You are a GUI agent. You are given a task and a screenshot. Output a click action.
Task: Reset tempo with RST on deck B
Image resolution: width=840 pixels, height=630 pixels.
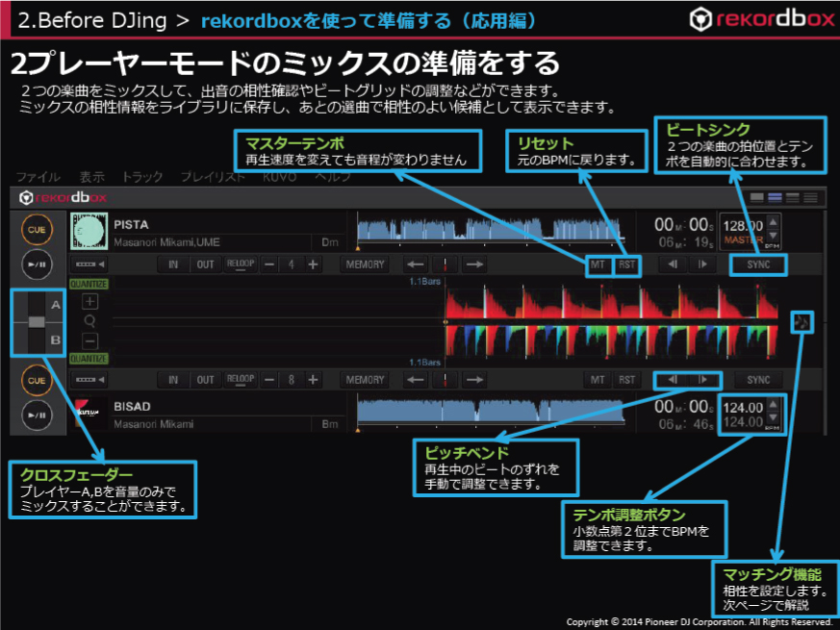tap(626, 380)
